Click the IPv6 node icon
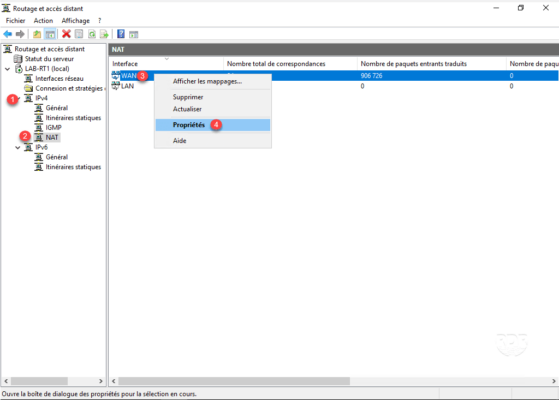The width and height of the screenshot is (559, 400). pyautogui.click(x=29, y=147)
